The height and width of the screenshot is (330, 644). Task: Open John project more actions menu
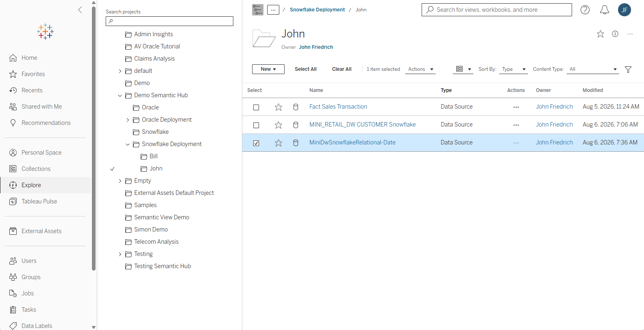[630, 34]
